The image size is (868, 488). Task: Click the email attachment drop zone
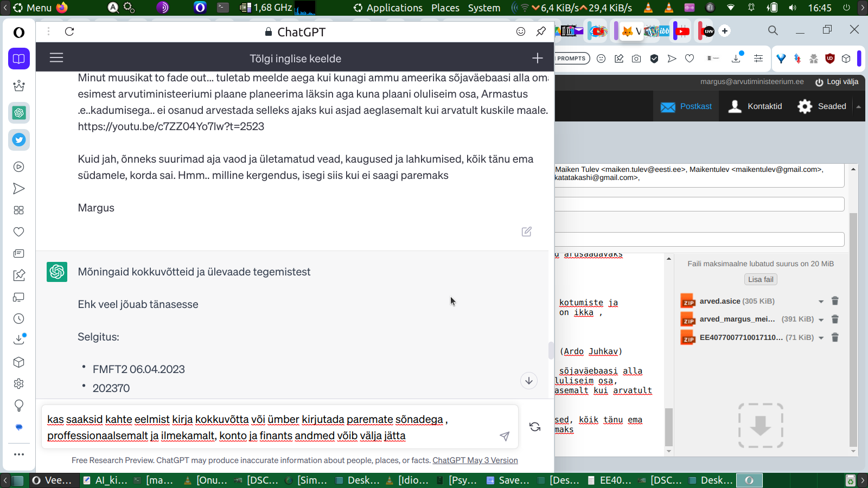761,425
